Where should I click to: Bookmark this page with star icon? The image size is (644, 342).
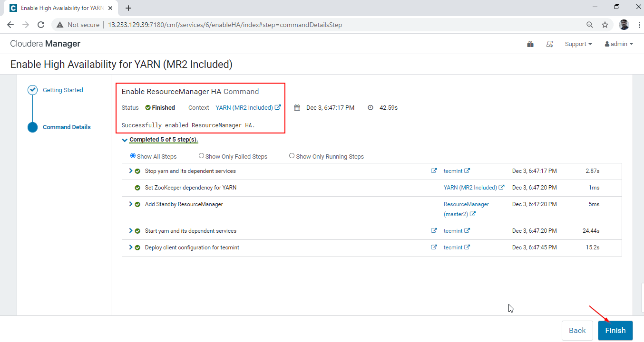click(605, 25)
